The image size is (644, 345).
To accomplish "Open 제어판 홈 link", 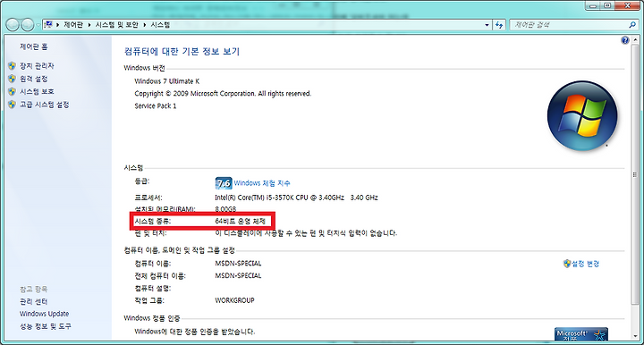I will (x=34, y=46).
